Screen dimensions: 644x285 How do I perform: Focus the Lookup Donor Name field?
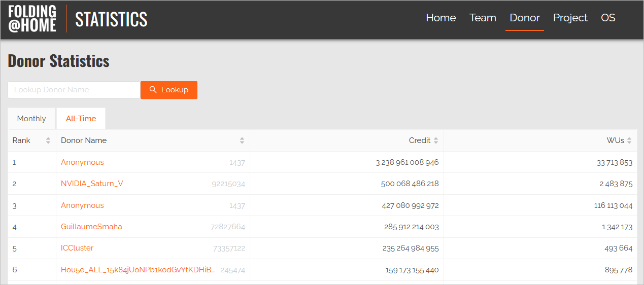[74, 90]
